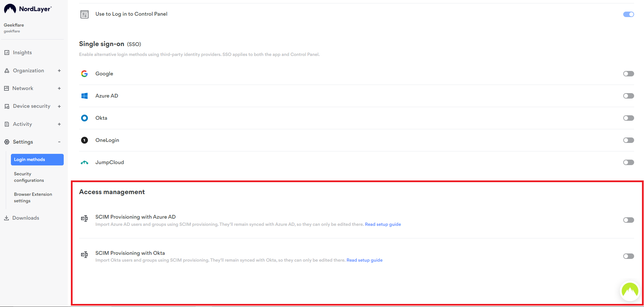
Task: Turn on Okta SSO toggle
Action: tap(629, 118)
